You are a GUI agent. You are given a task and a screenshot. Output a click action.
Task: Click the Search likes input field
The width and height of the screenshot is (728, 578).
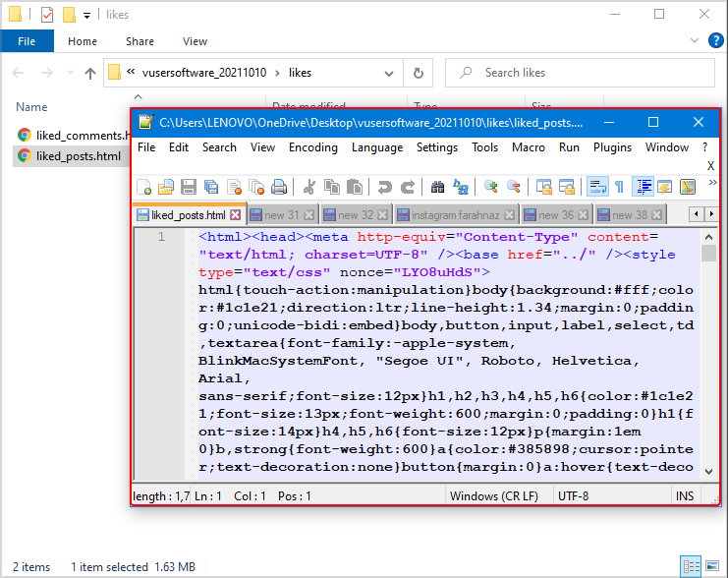pyautogui.click(x=580, y=73)
